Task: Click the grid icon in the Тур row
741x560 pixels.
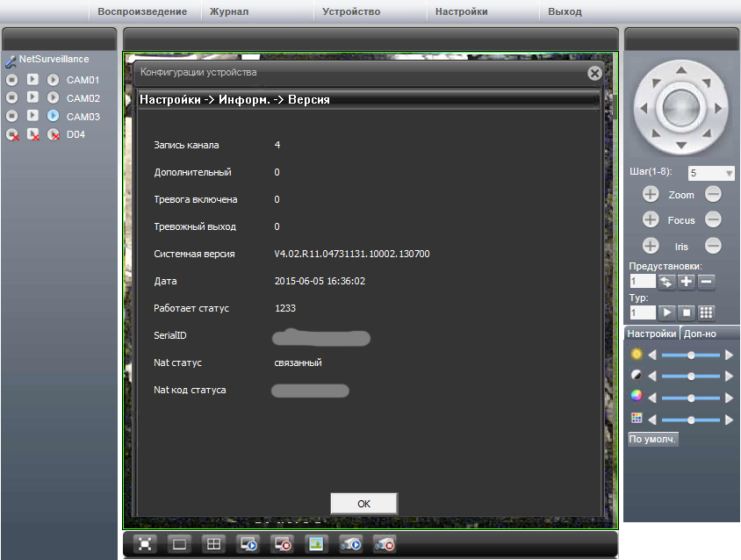Action: click(706, 312)
